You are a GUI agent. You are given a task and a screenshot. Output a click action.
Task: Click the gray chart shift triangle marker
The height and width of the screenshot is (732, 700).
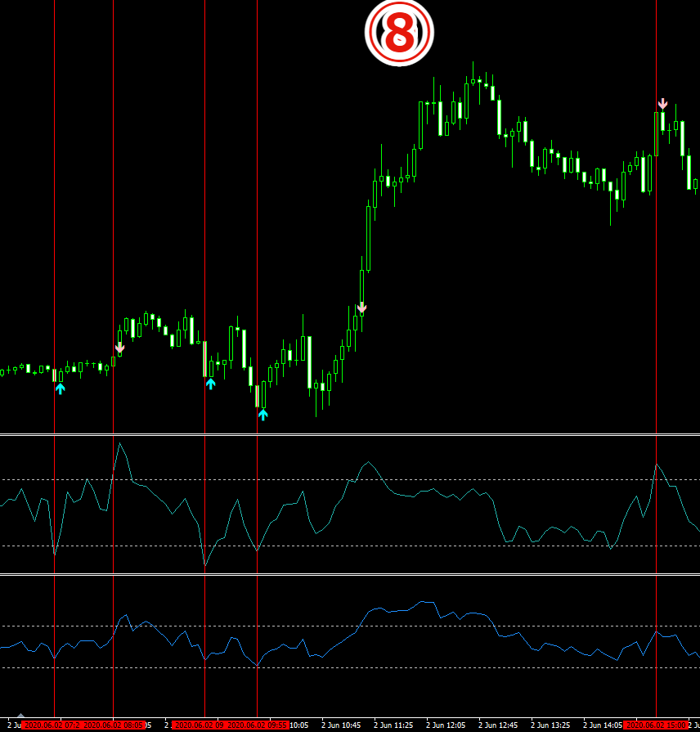coord(20,715)
